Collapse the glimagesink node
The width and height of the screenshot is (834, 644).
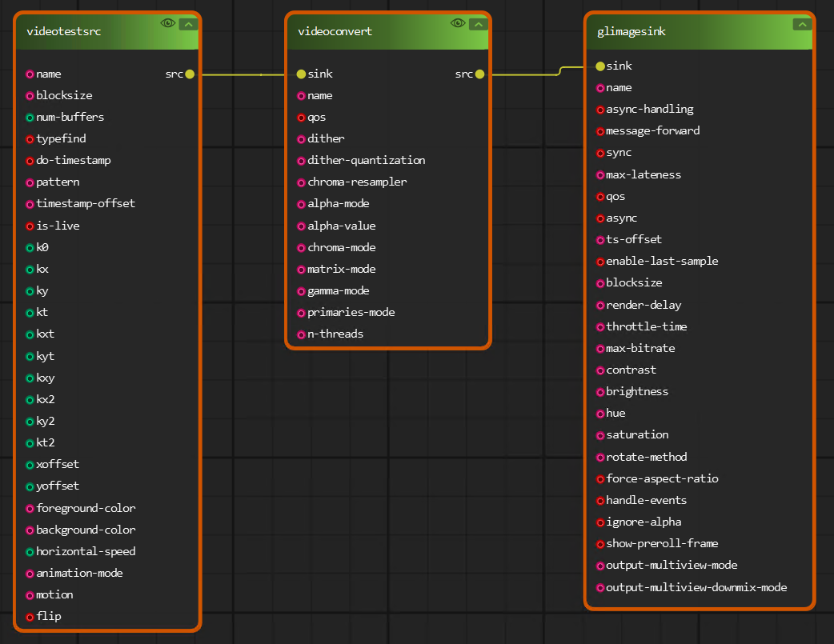[x=802, y=24]
